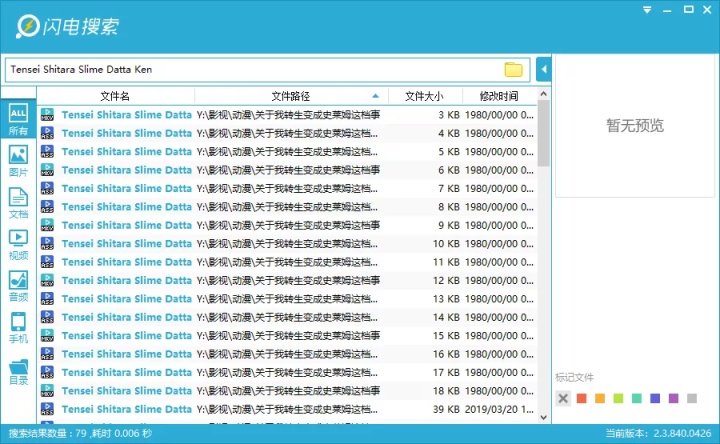Click file icon of the 11 KB row
Screen dimensions: 720x444
47,261
